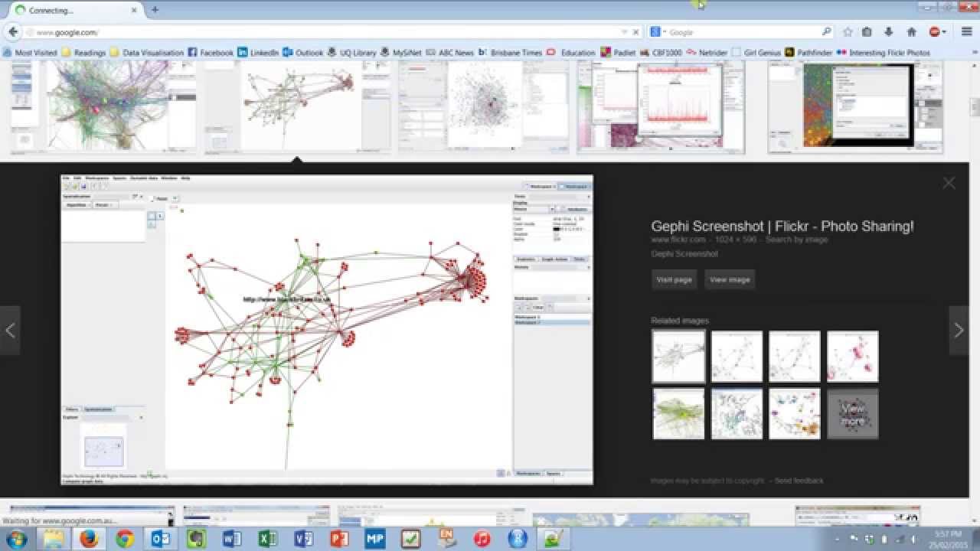Open EndNote from the taskbar
This screenshot has height=551, width=980.
tap(446, 539)
